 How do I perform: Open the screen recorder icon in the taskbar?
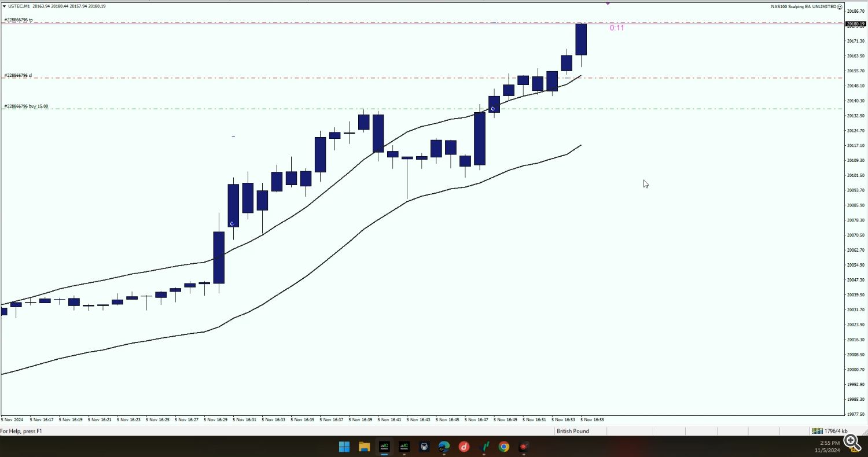[524, 447]
